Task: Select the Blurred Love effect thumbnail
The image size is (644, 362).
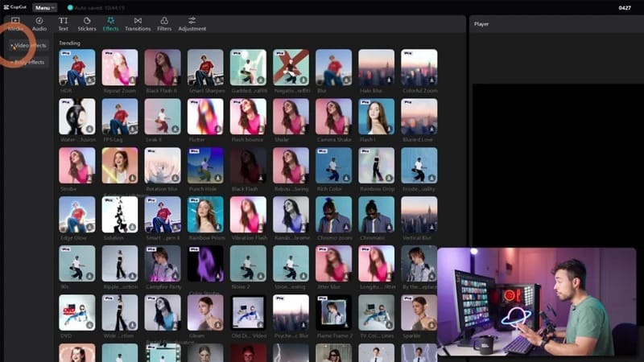Action: point(419,116)
